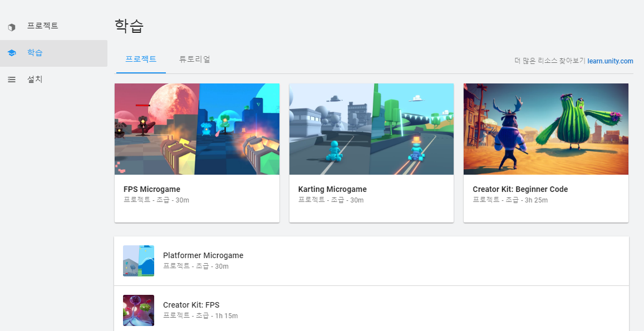Select the Creator Kit: FPS list row title
Image resolution: width=644 pixels, height=331 pixels.
point(191,305)
